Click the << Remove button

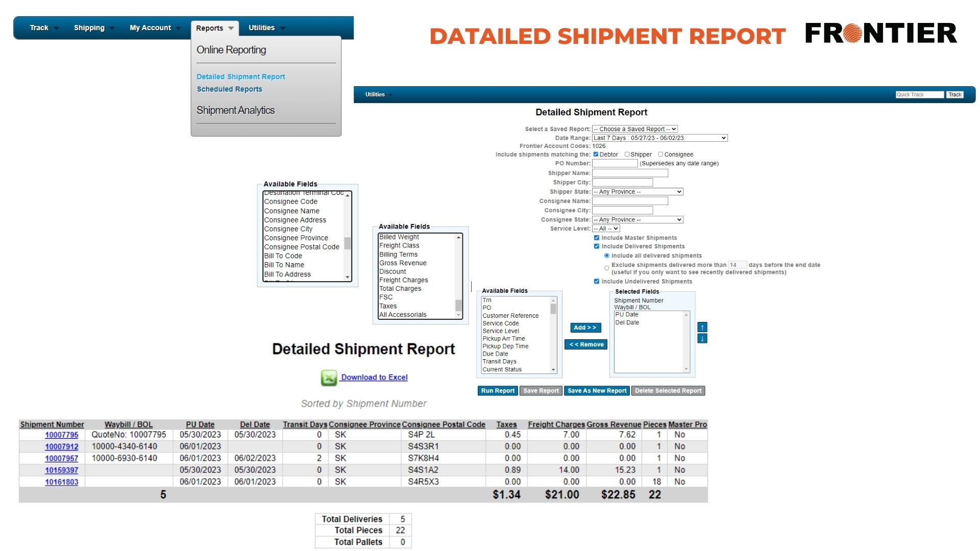586,344
